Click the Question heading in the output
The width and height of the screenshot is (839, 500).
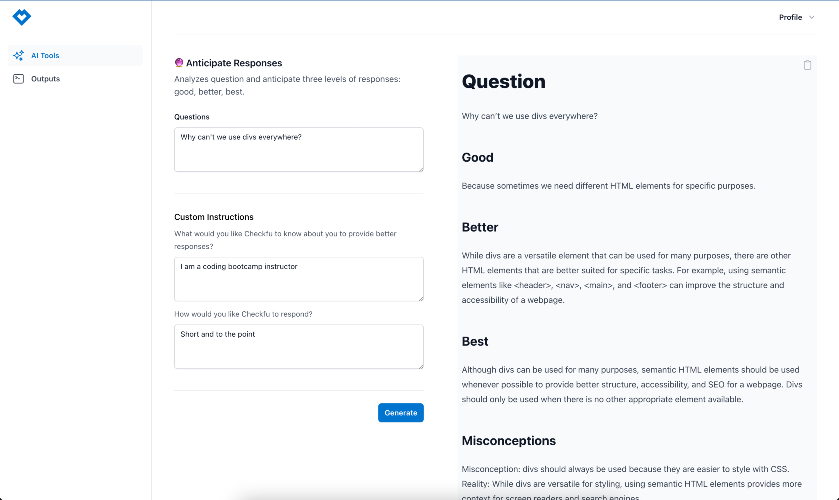point(504,82)
